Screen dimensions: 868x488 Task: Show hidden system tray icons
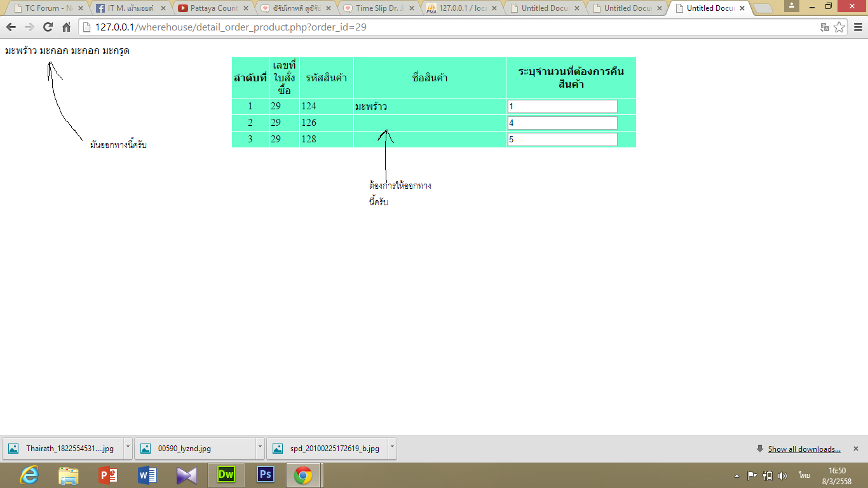tap(737, 476)
